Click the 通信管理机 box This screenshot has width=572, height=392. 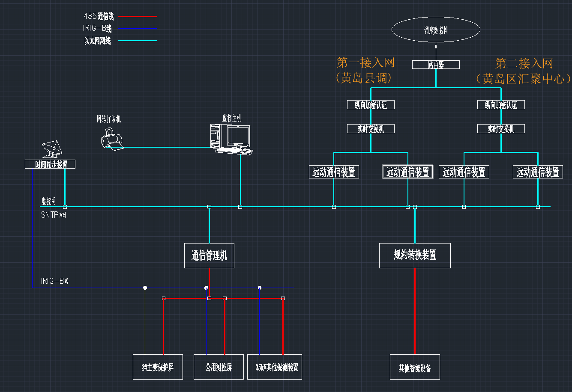209,255
